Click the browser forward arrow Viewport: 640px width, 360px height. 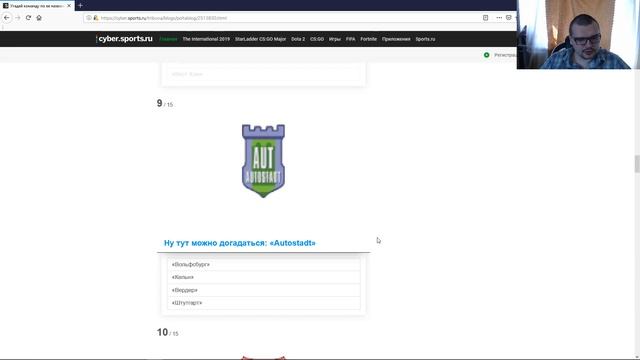click(18, 18)
